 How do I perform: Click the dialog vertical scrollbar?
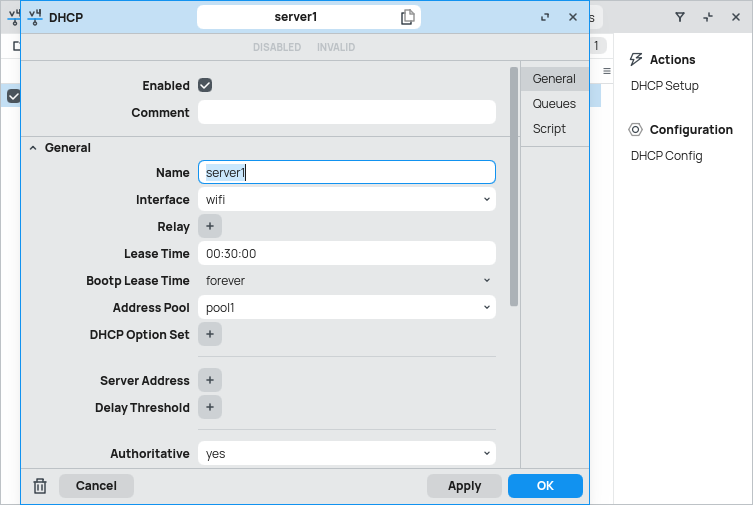[x=514, y=186]
